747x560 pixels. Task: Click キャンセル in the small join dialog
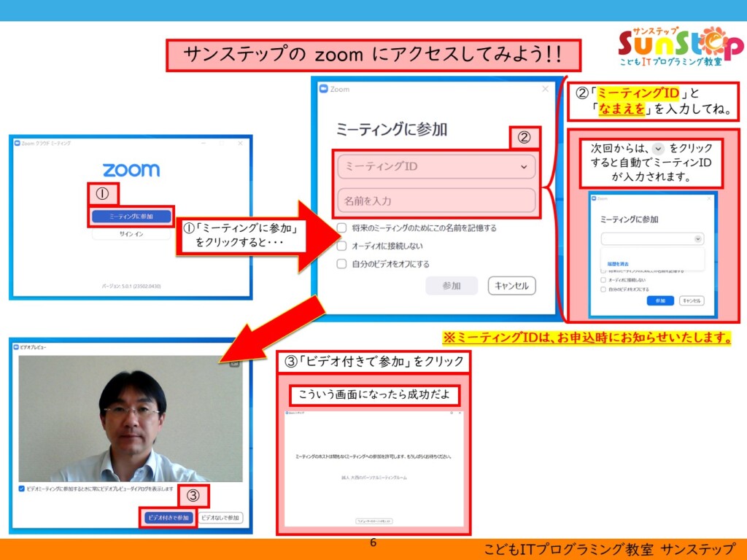click(x=692, y=300)
